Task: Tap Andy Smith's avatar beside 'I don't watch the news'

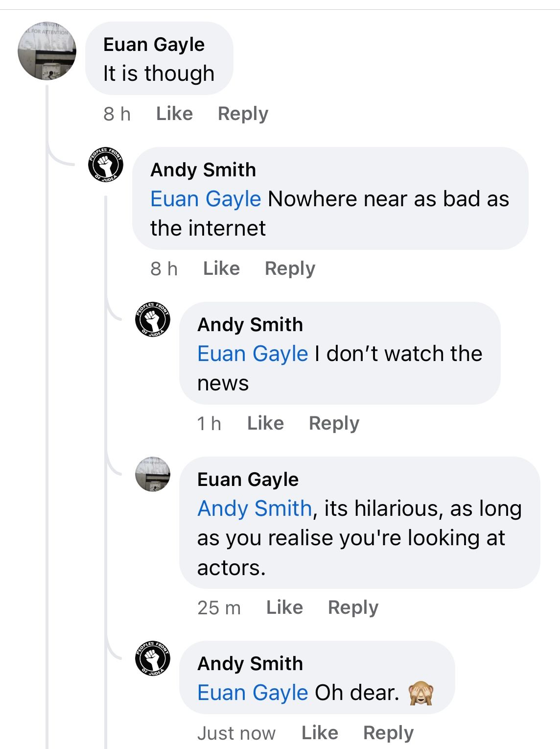Action: pyautogui.click(x=153, y=319)
